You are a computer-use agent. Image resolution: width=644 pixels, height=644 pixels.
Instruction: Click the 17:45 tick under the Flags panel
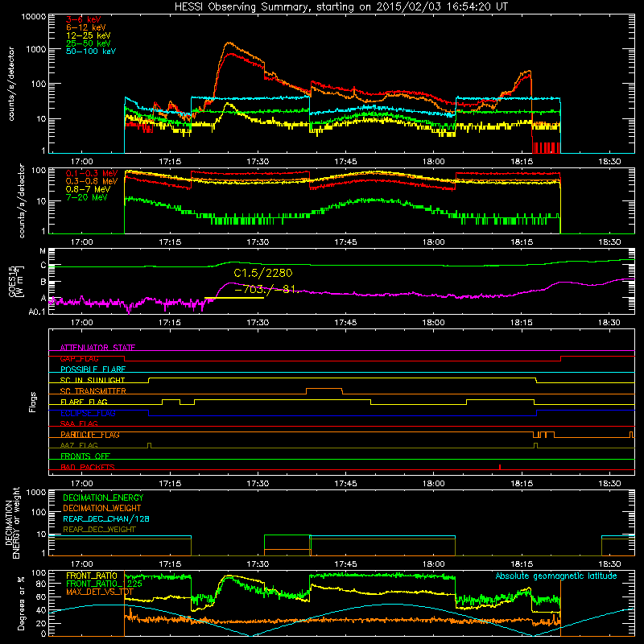click(x=346, y=484)
